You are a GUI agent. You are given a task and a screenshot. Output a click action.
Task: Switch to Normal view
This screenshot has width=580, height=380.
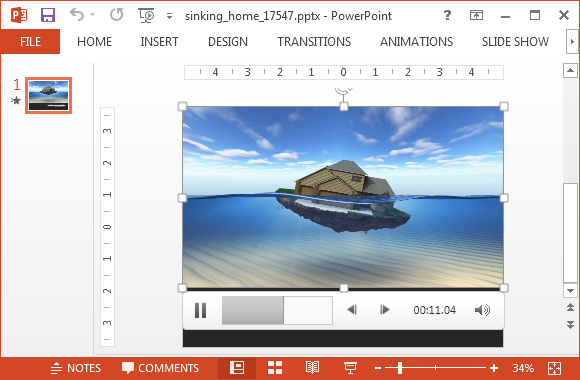tap(237, 368)
